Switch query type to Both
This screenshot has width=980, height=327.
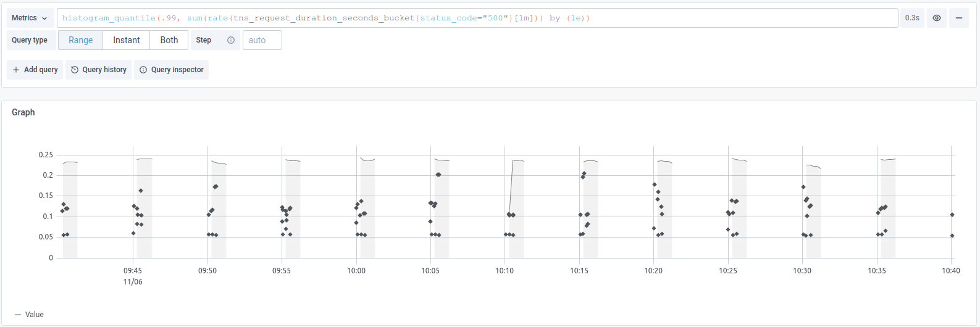pyautogui.click(x=169, y=40)
